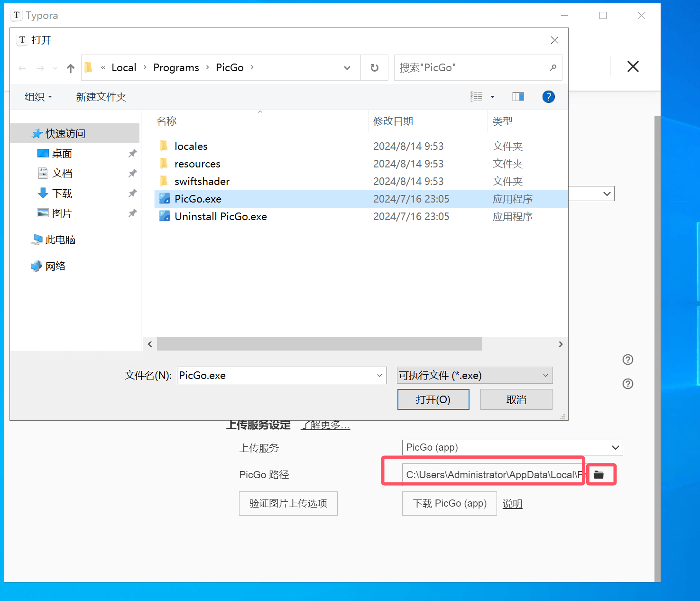
Task: Go up one folder level
Action: (71, 68)
